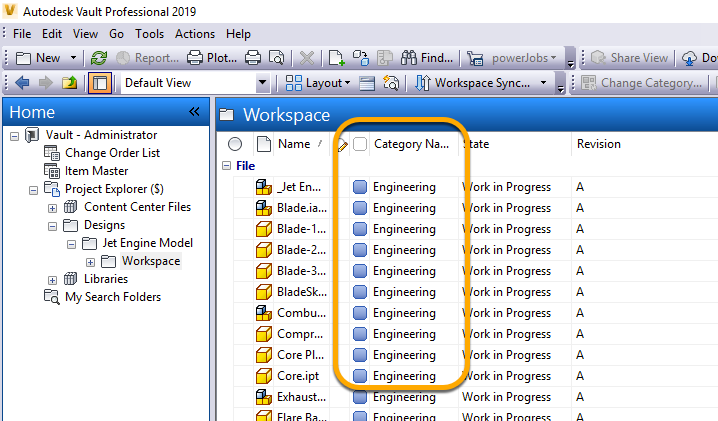
Task: Click the Core.ipt part file icon
Action: [x=264, y=376]
